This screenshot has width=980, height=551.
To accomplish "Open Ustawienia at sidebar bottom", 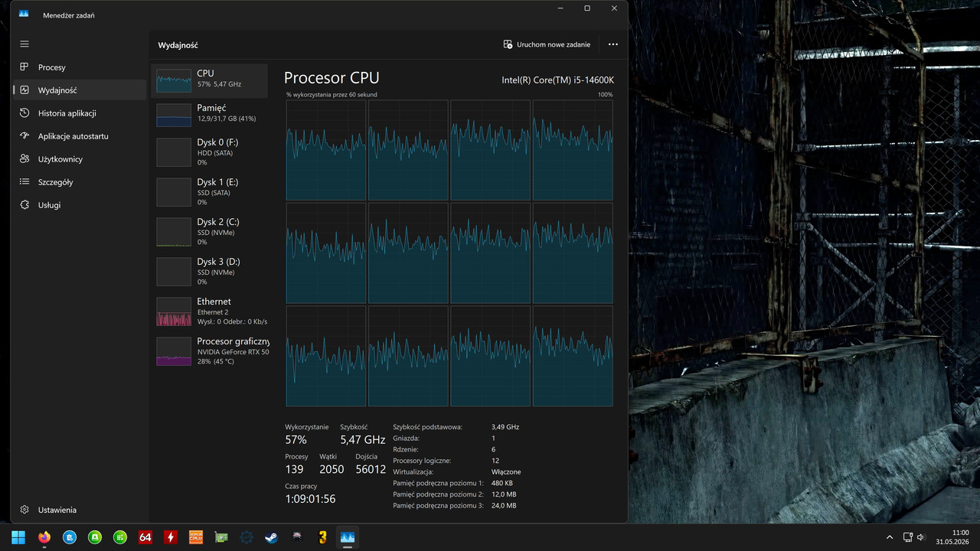I will [x=80, y=510].
